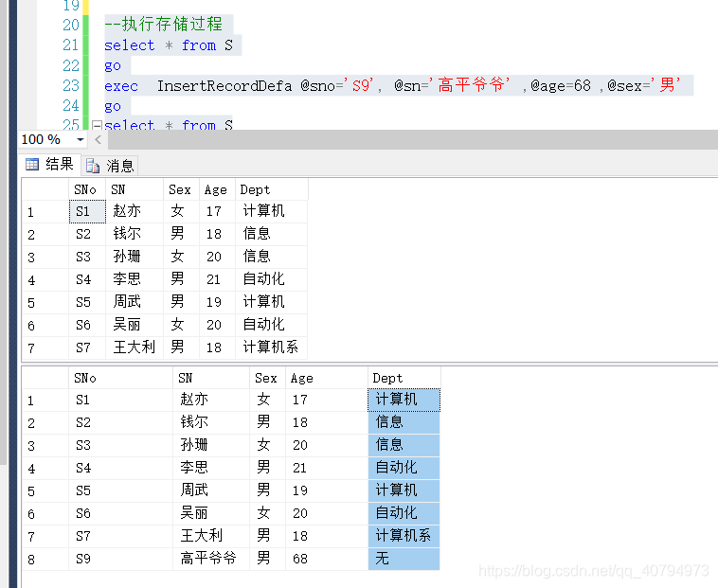Click the select * from S line 21
Viewport: 718px width, 588px height.
(x=169, y=45)
